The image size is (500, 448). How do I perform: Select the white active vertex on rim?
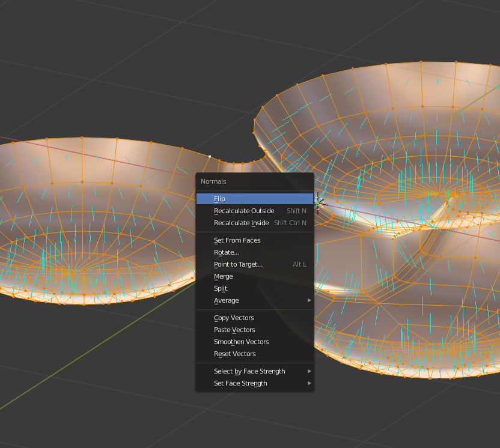pyautogui.click(x=209, y=156)
